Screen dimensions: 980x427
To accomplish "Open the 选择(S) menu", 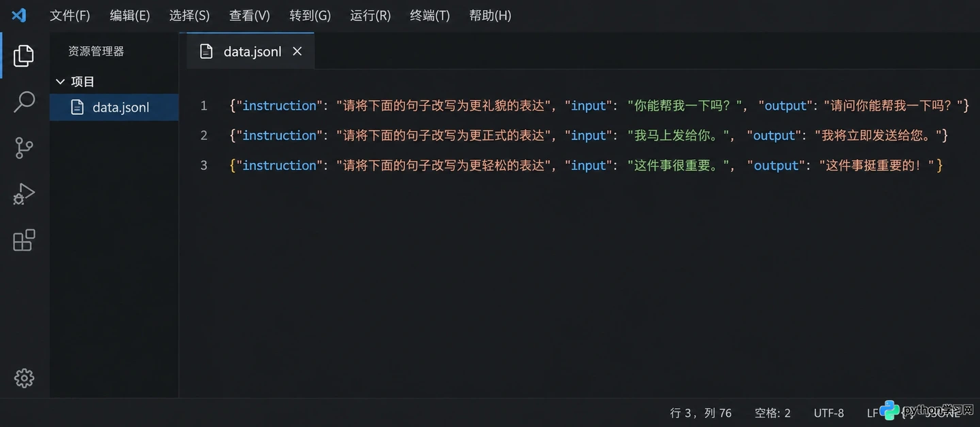I will click(x=189, y=15).
